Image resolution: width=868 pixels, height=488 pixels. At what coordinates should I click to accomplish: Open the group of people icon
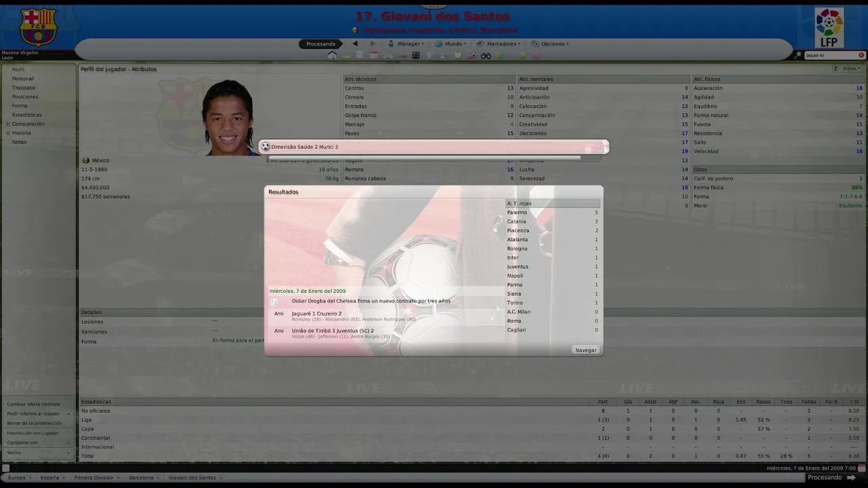point(388,56)
